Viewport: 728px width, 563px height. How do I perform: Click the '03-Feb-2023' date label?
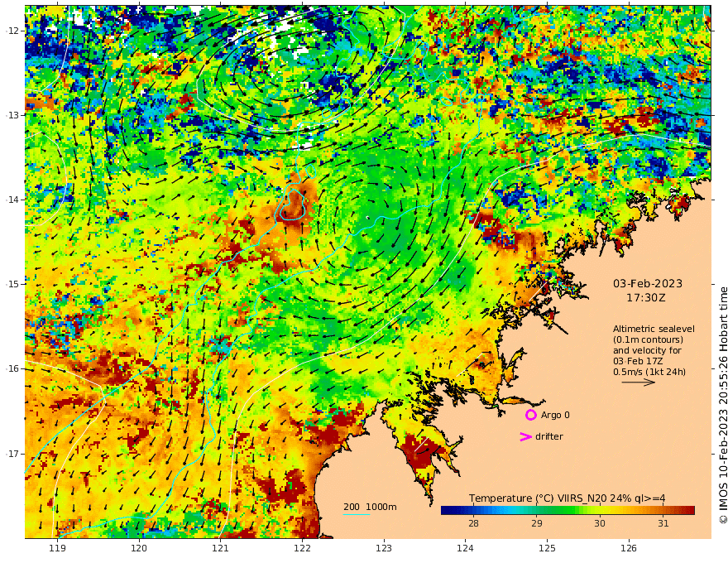pos(648,283)
